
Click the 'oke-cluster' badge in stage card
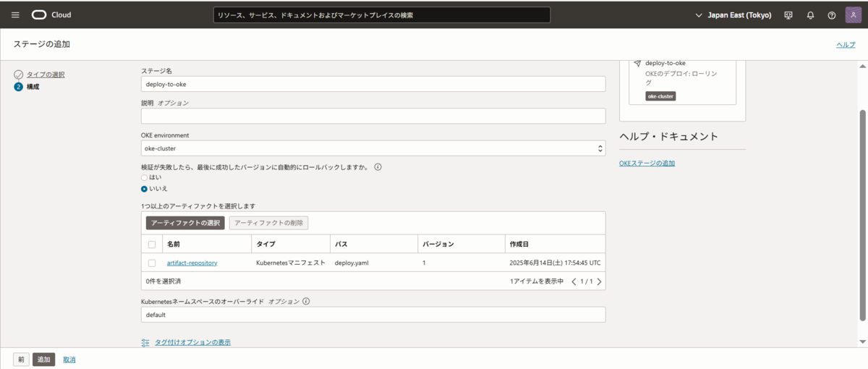(x=660, y=96)
